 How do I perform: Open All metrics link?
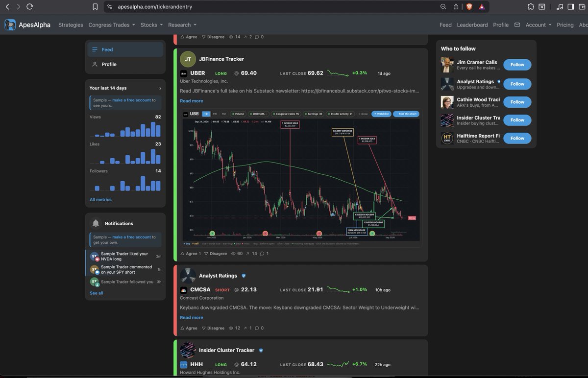(x=100, y=200)
